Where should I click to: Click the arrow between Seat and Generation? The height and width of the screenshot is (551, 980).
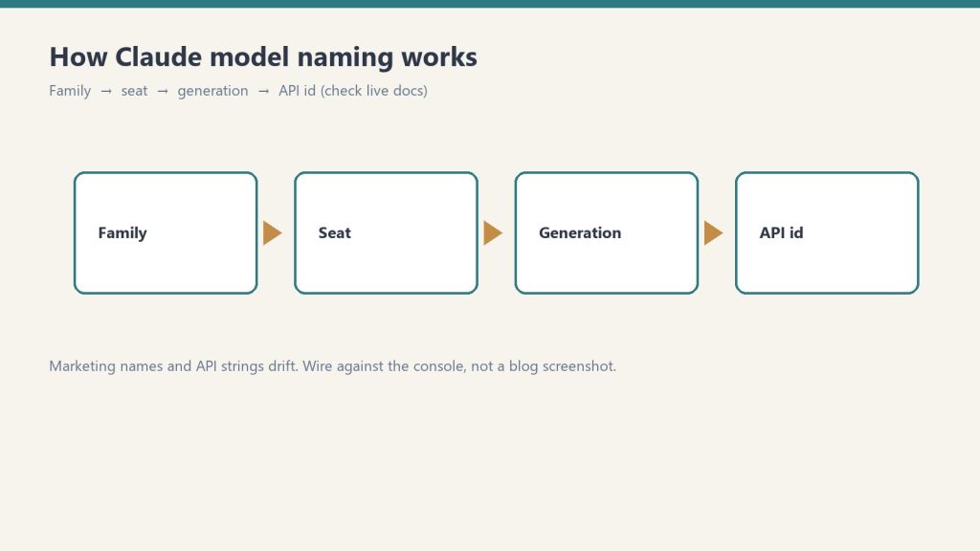(493, 233)
